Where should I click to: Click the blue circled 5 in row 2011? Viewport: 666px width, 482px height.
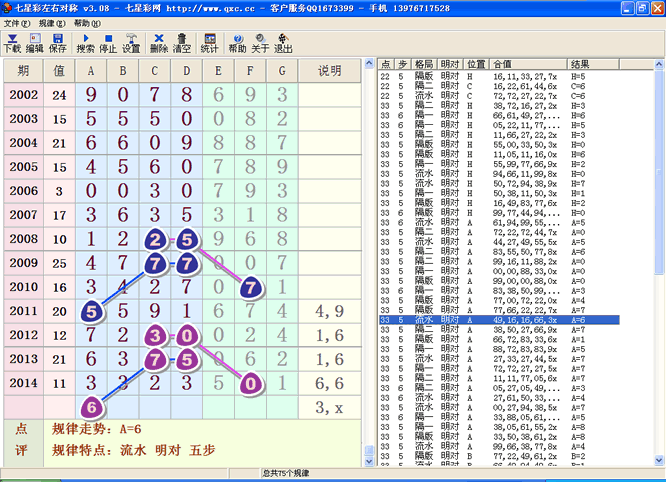(92, 312)
